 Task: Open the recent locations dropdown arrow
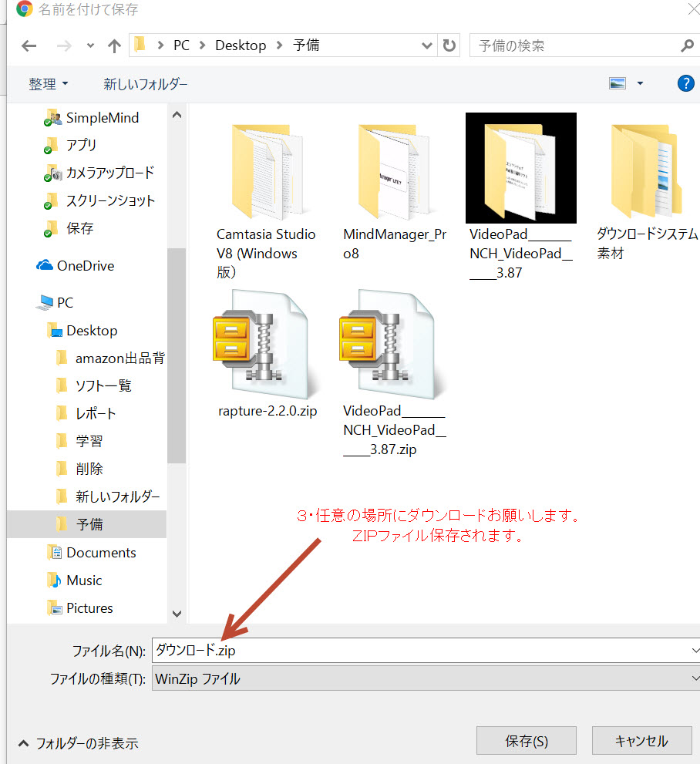point(90,45)
